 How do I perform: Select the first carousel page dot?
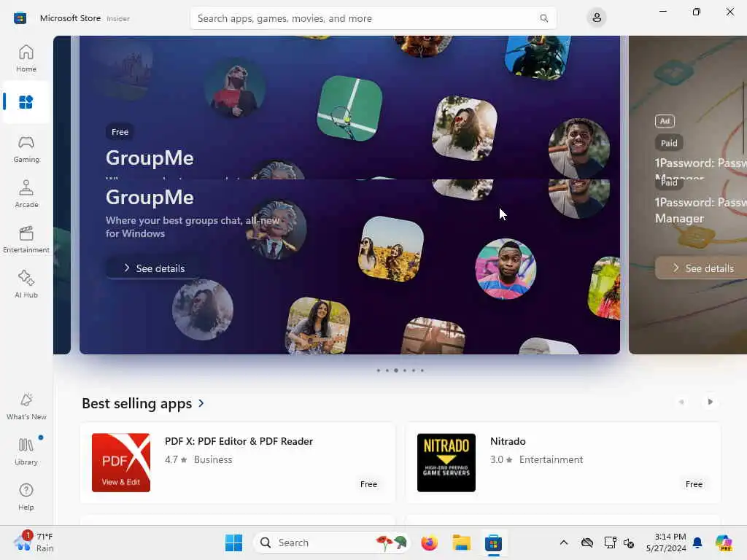pyautogui.click(x=379, y=370)
